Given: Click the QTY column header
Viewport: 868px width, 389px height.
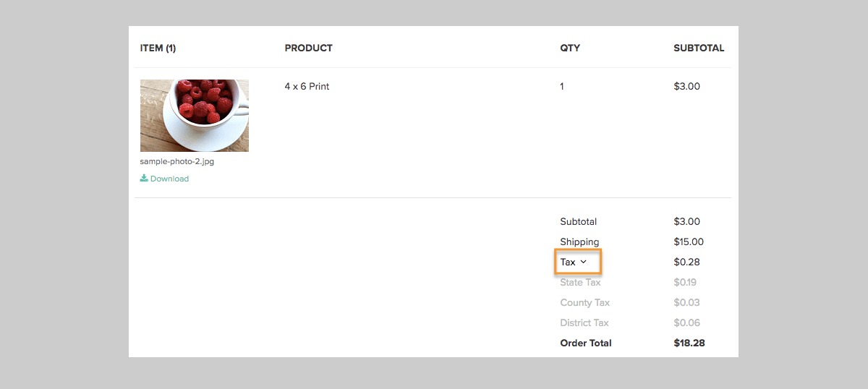Looking at the screenshot, I should point(570,48).
